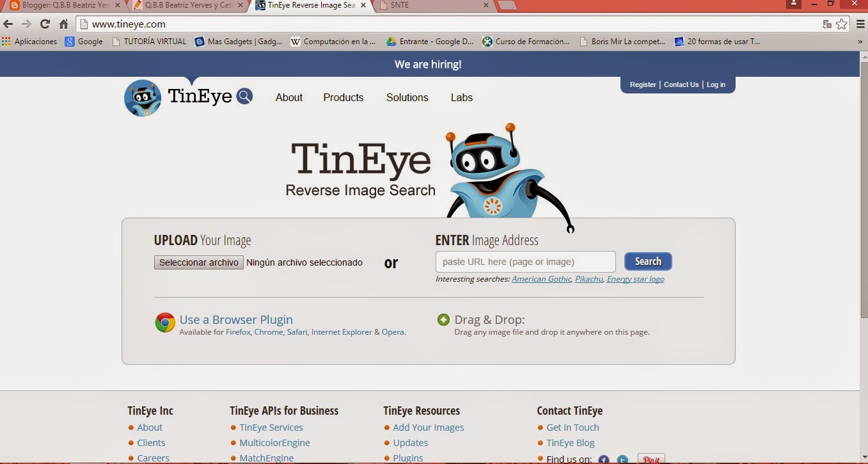This screenshot has width=868, height=464.
Task: Go back using the browser back arrow
Action: (8, 24)
